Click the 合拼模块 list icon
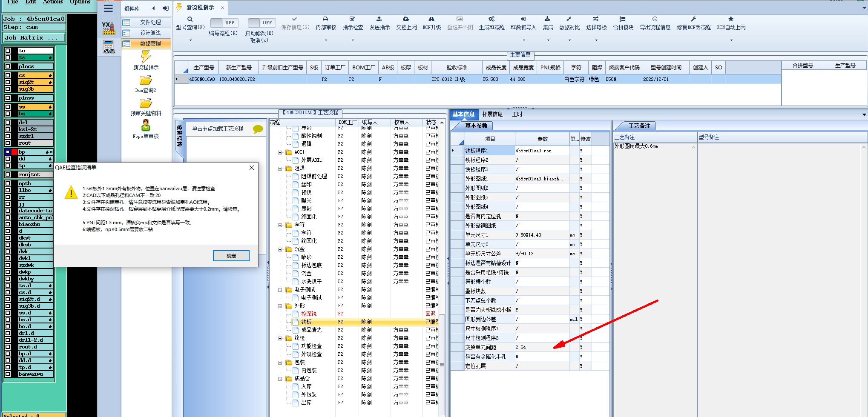This screenshot has width=868, height=417. (623, 19)
